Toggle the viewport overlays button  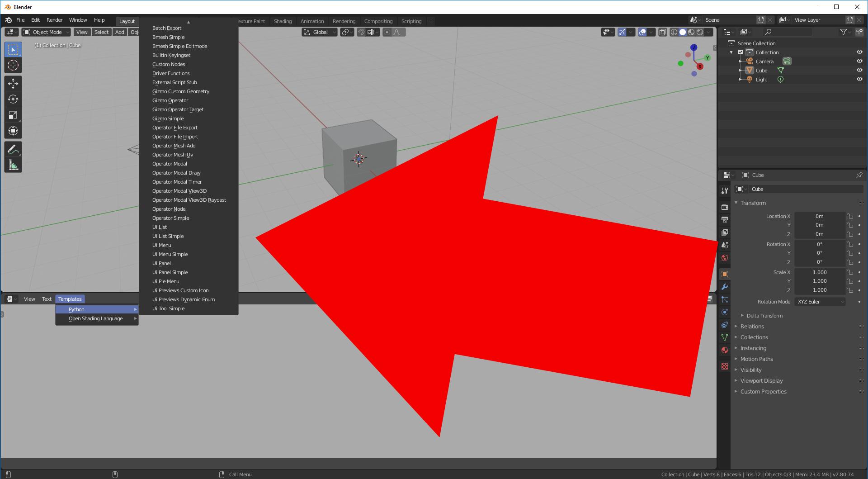click(642, 32)
